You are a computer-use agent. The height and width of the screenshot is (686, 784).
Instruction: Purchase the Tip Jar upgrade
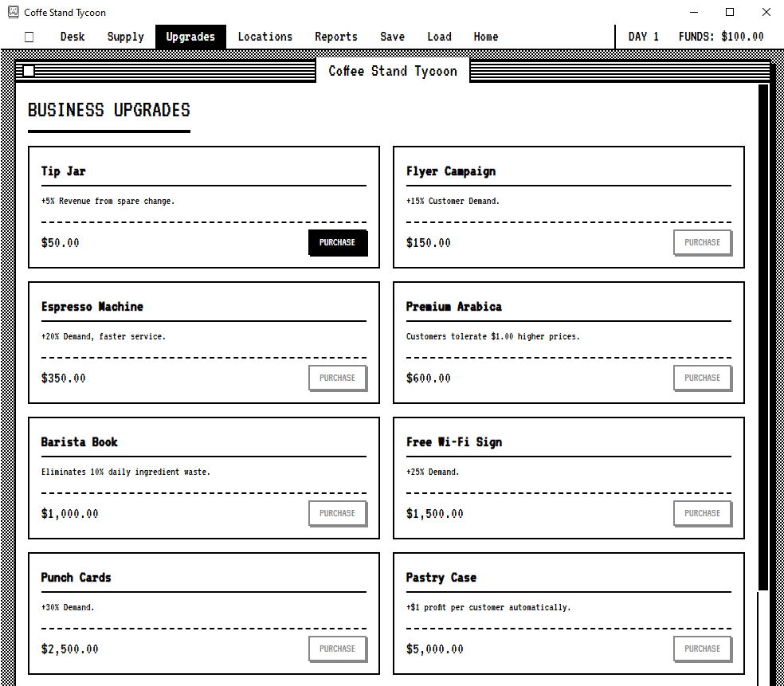338,243
